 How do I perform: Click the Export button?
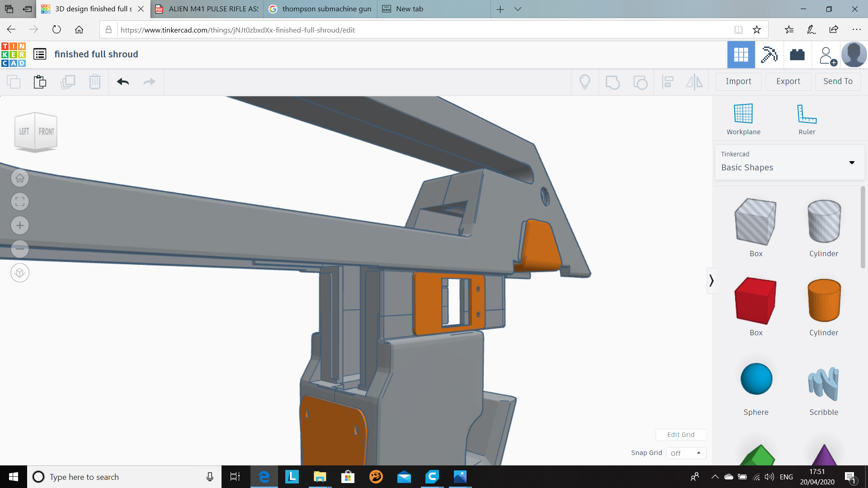(x=788, y=81)
